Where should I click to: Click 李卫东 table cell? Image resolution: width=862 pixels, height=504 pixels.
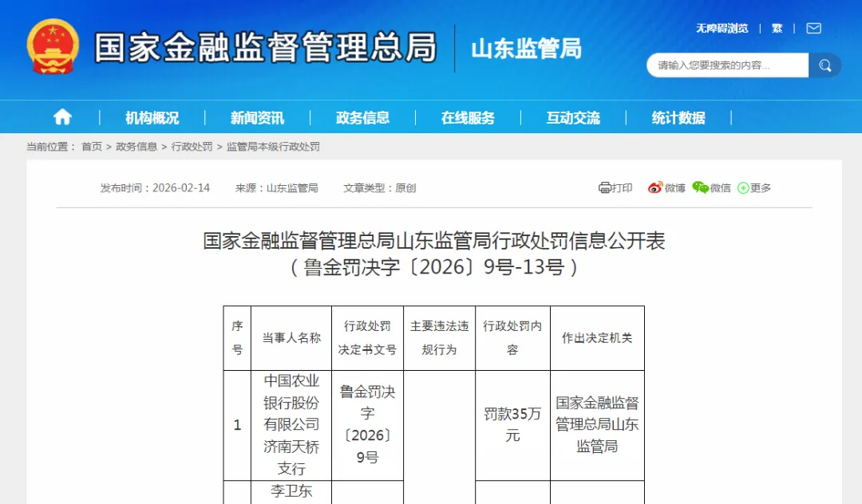(291, 491)
